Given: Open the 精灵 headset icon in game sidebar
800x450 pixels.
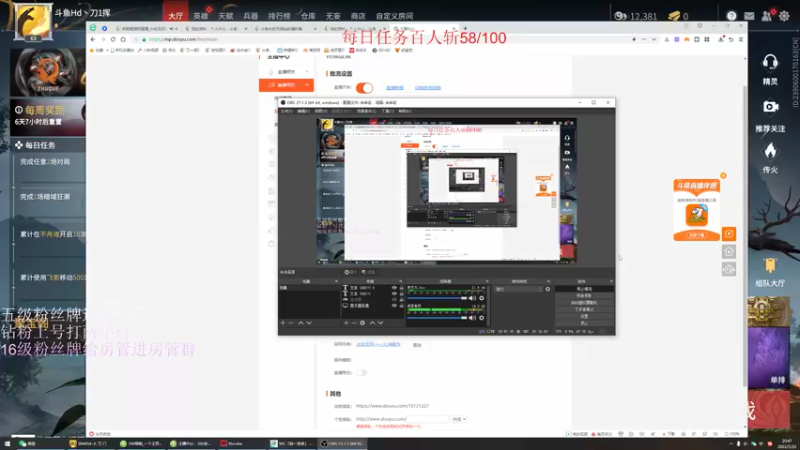Looking at the screenshot, I should pos(770,62).
